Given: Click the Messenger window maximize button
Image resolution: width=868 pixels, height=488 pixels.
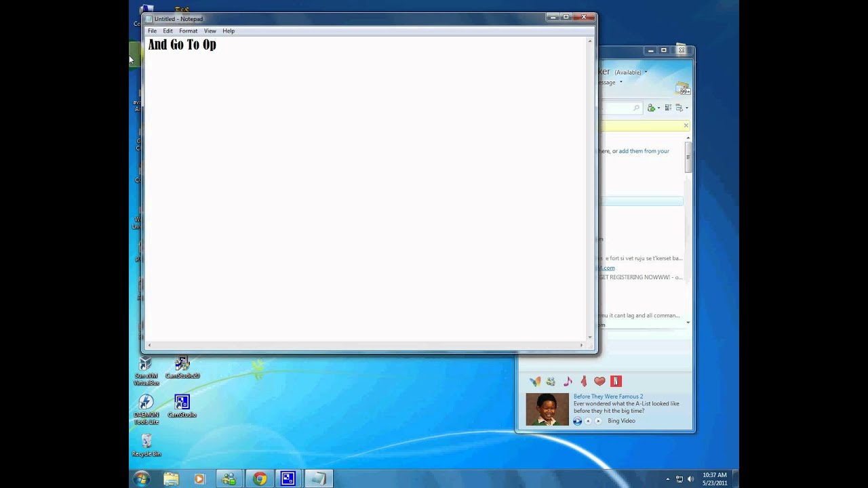Looking at the screenshot, I should [x=664, y=50].
